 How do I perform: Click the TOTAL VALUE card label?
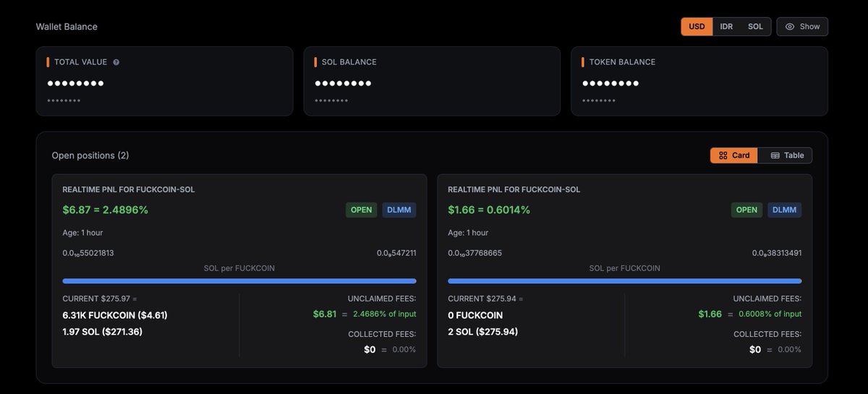tap(82, 62)
